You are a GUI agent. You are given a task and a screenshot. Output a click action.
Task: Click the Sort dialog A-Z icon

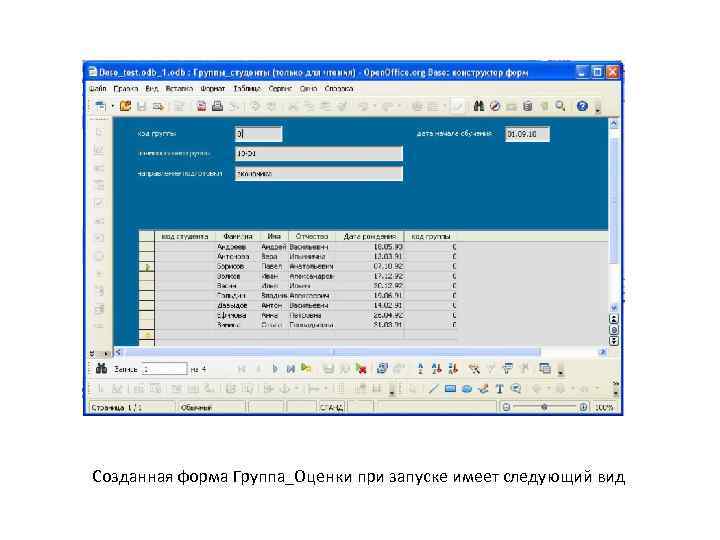(420, 368)
